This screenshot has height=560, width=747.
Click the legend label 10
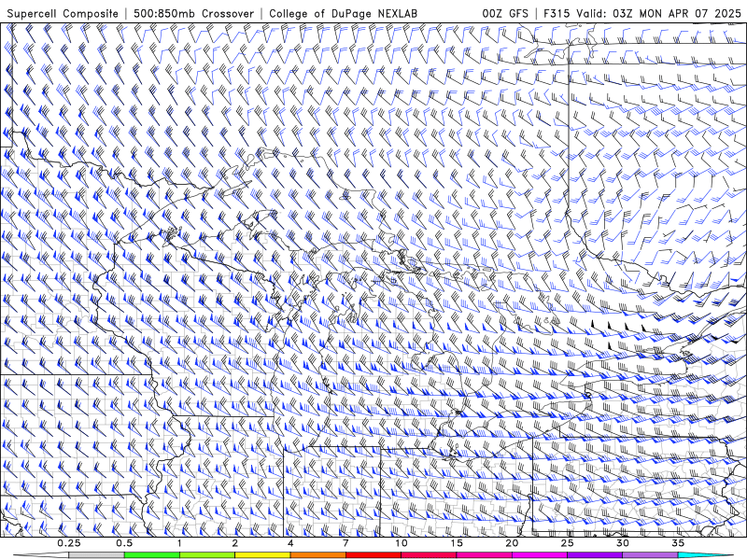[402, 543]
